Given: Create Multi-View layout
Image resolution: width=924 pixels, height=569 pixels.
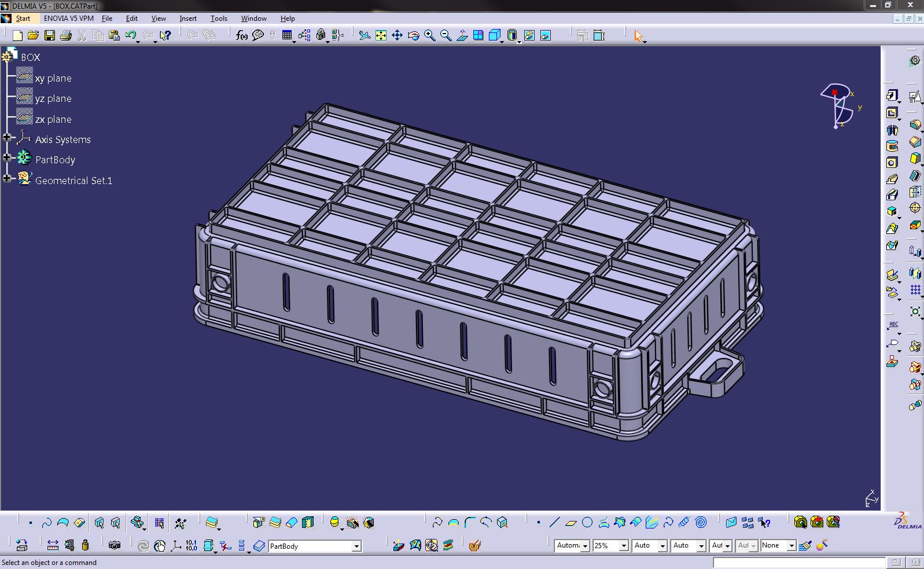Looking at the screenshot, I should pyautogui.click(x=478, y=36).
